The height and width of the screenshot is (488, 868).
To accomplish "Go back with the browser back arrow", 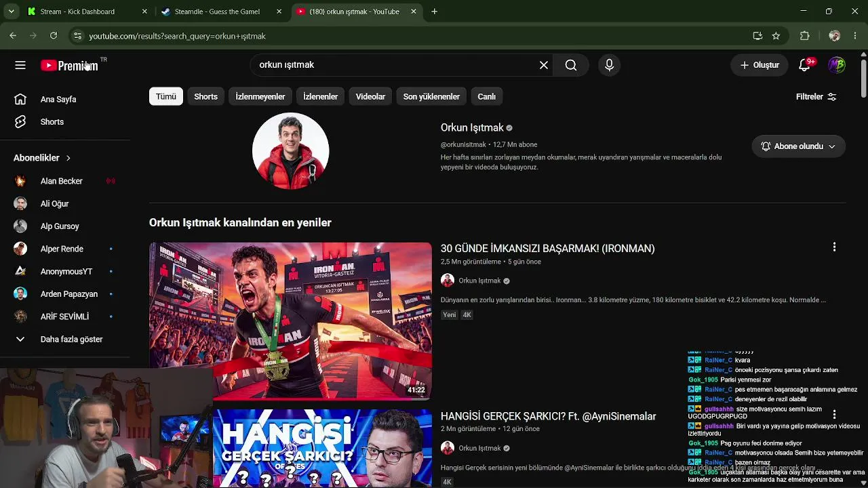I will (x=13, y=36).
